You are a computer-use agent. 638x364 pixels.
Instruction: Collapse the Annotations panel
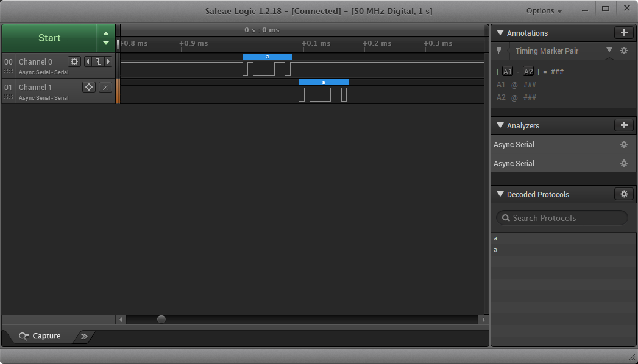click(x=500, y=33)
